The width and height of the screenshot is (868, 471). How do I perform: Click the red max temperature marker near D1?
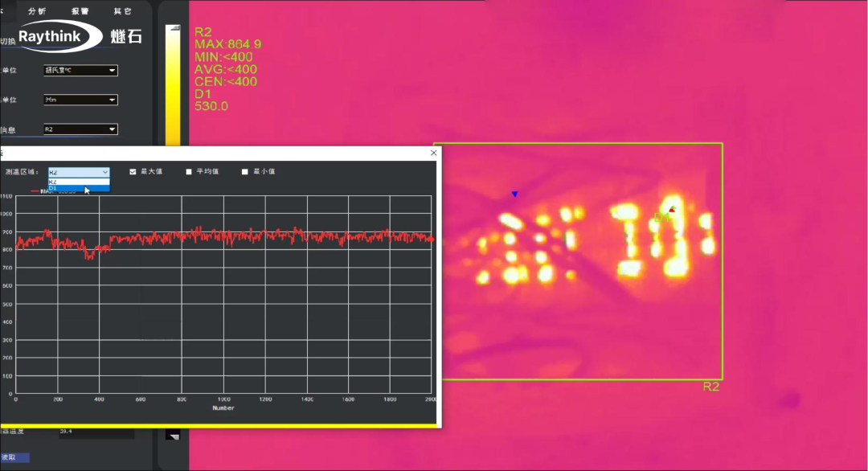coord(672,209)
